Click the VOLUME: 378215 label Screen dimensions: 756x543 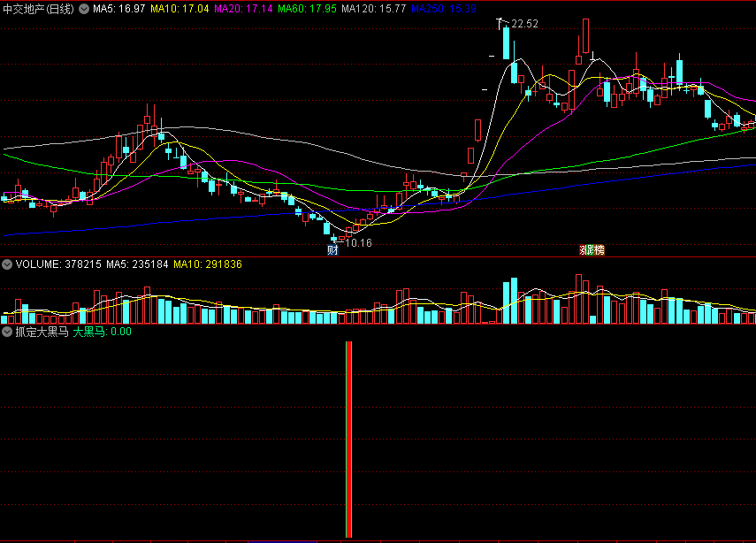coord(58,264)
